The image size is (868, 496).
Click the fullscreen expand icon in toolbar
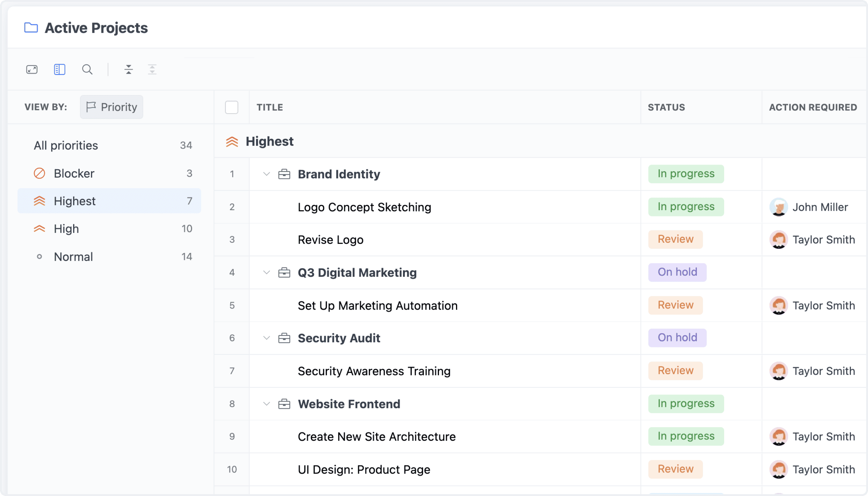[32, 69]
